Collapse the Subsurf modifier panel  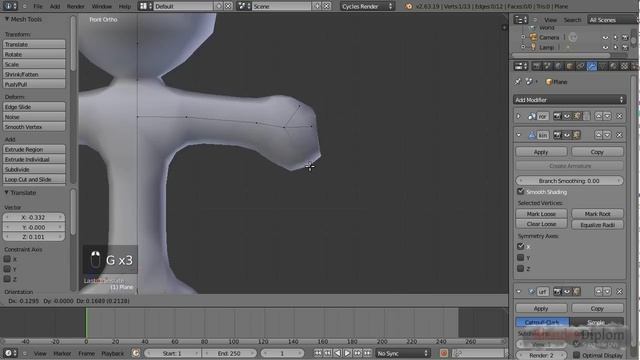click(519, 291)
